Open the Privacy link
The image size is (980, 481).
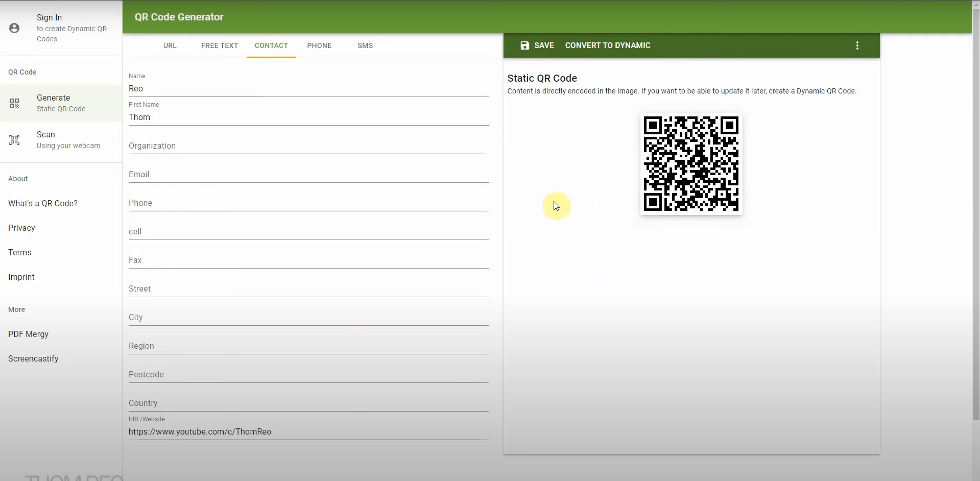click(21, 228)
